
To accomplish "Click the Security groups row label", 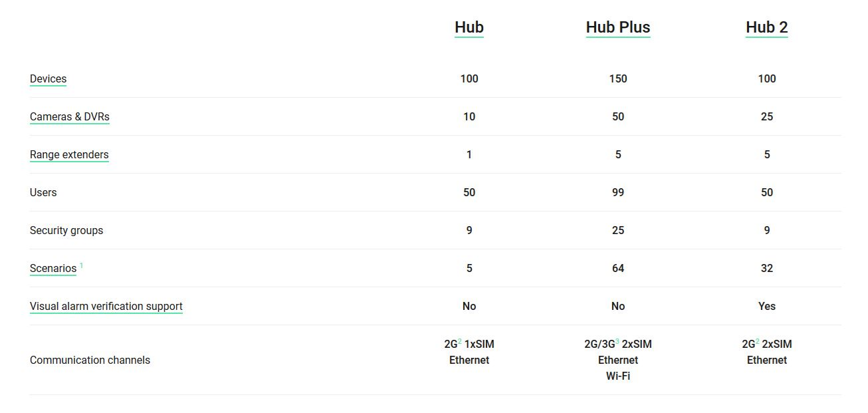I will (66, 231).
